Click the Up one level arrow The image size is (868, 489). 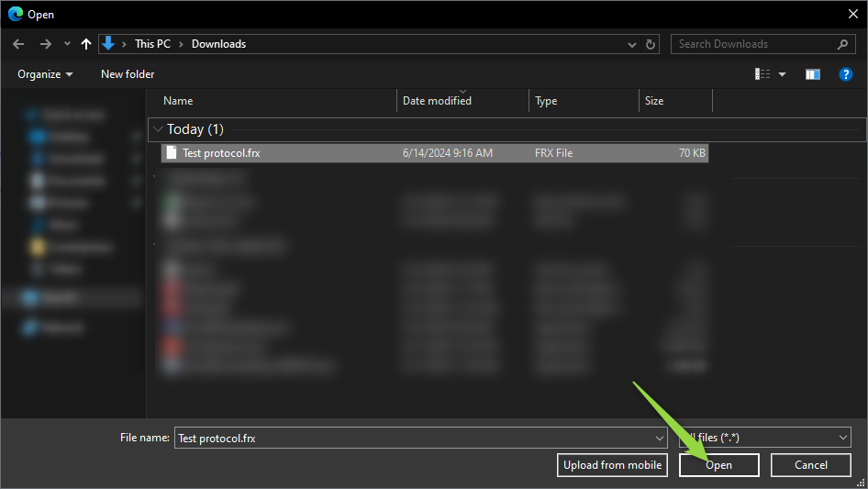click(x=86, y=44)
